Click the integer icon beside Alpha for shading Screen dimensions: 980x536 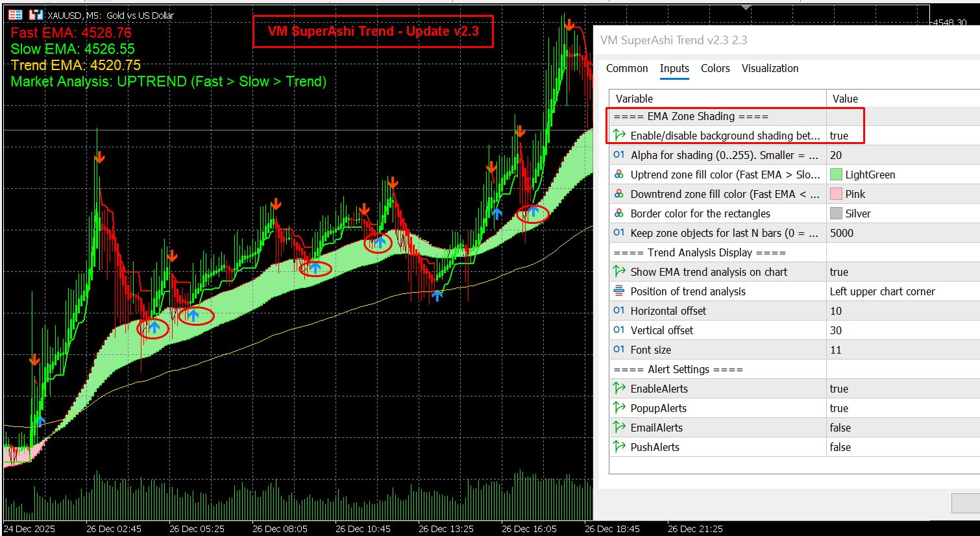619,155
